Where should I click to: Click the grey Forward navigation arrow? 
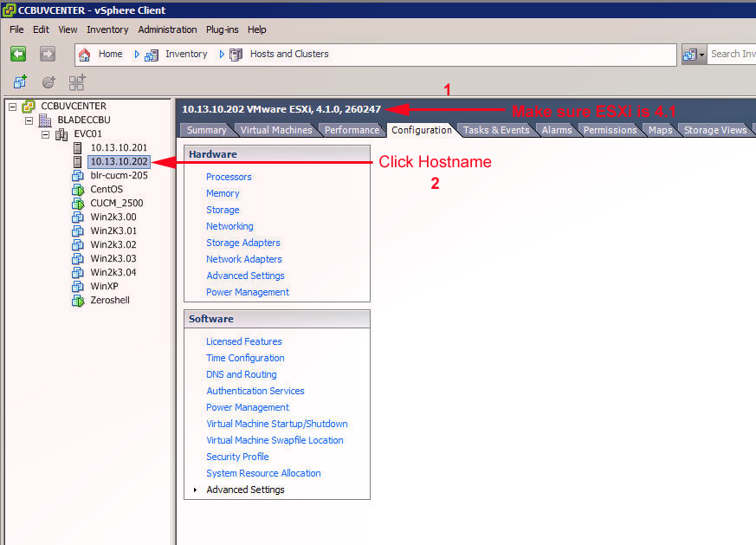[48, 54]
